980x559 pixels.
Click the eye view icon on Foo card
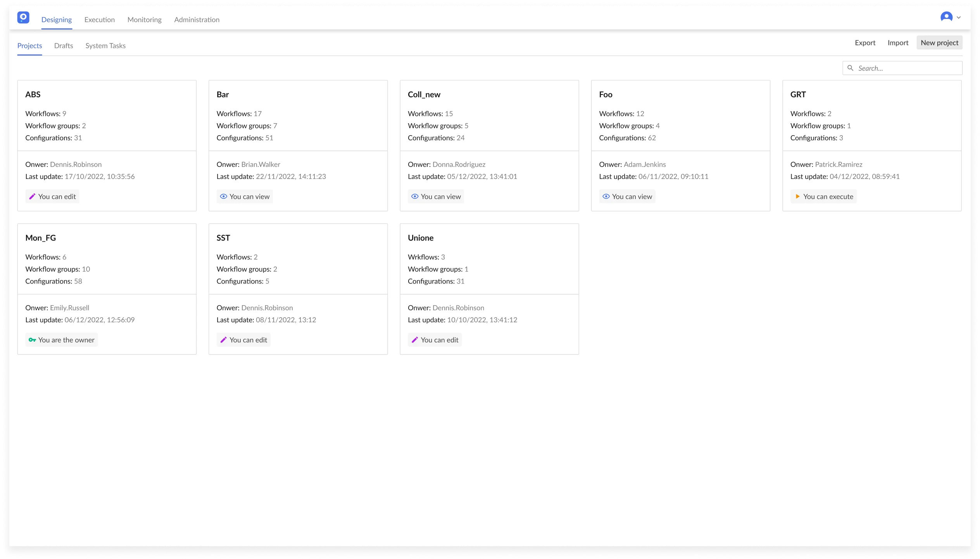tap(606, 196)
